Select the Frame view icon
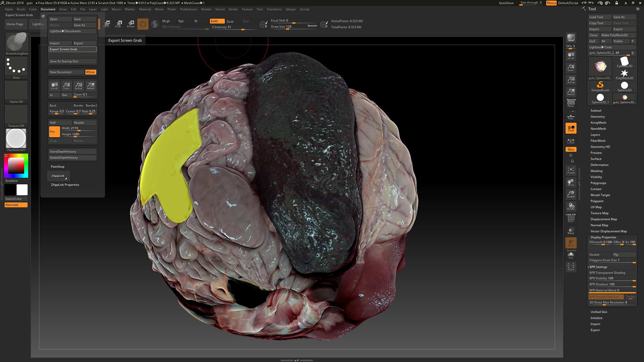644x362 pixels. (x=571, y=170)
